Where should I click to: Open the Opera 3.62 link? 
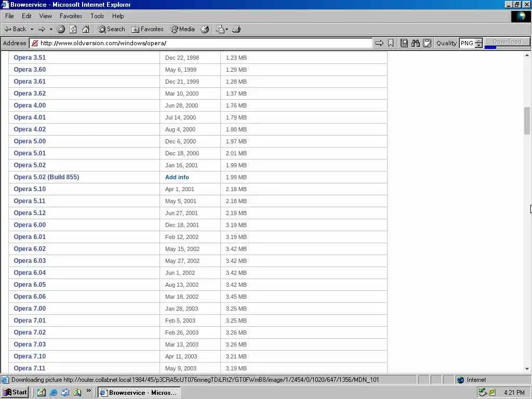click(x=30, y=94)
